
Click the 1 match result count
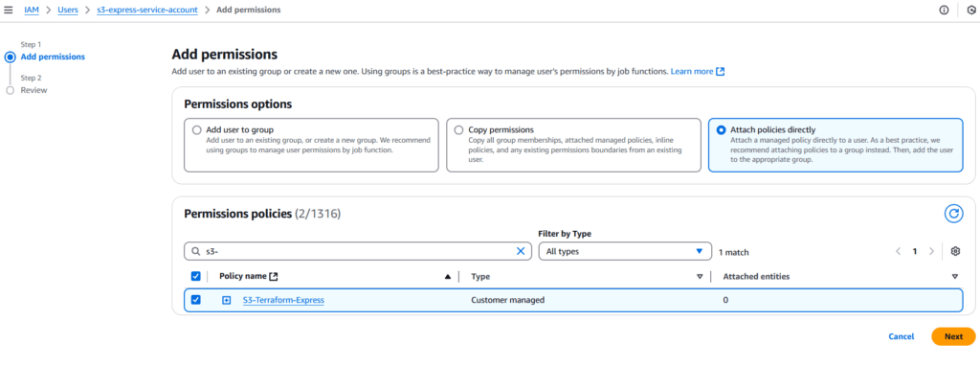tap(734, 252)
